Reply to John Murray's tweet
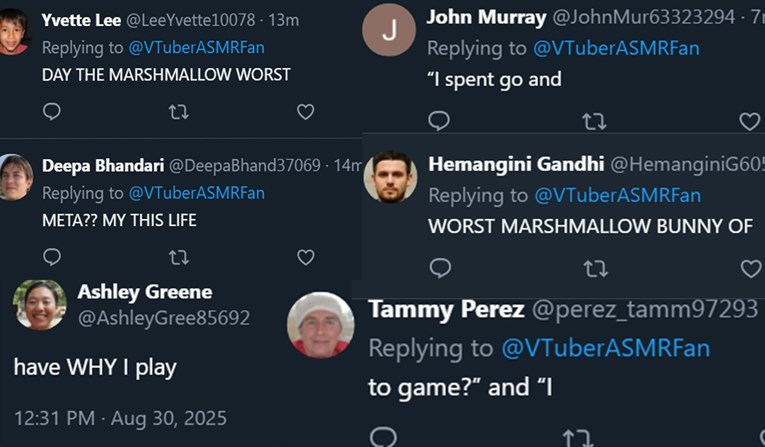 coord(439,121)
